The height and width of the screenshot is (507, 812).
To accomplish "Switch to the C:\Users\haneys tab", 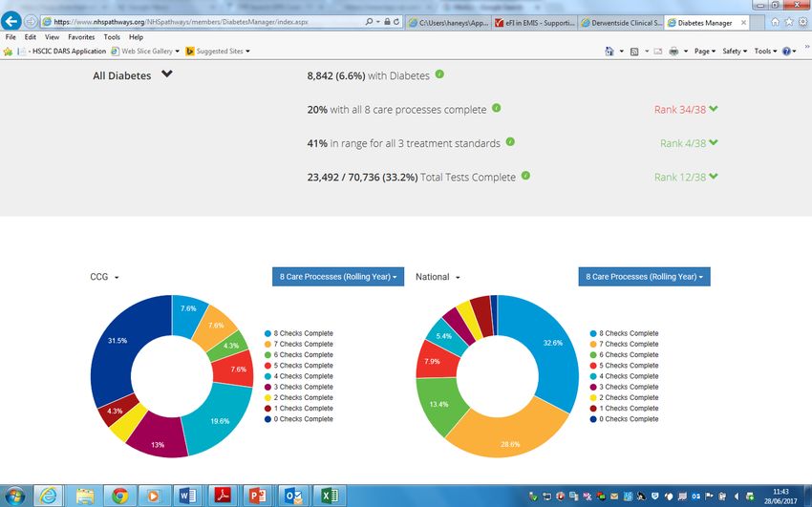I will pyautogui.click(x=448, y=23).
